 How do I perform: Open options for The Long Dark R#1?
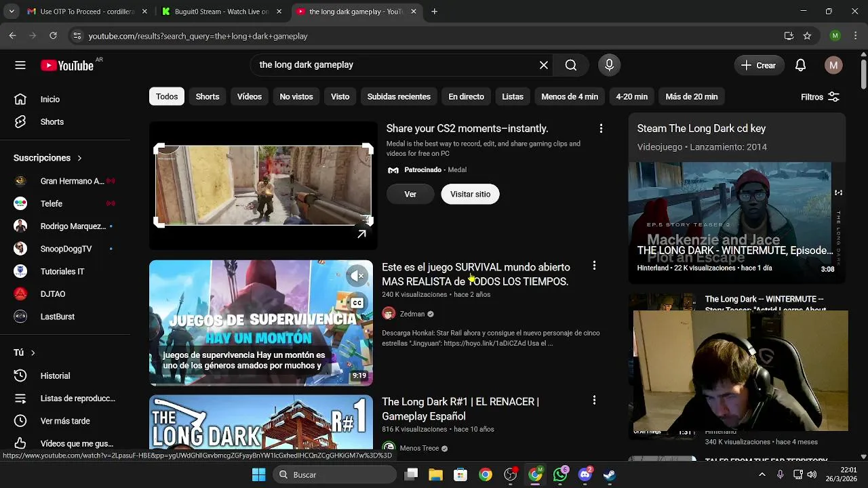(x=594, y=401)
